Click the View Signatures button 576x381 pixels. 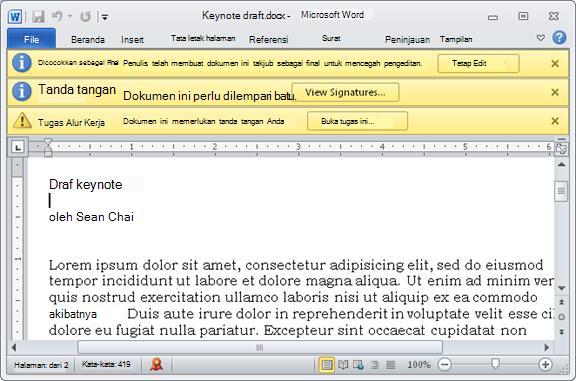(x=345, y=92)
